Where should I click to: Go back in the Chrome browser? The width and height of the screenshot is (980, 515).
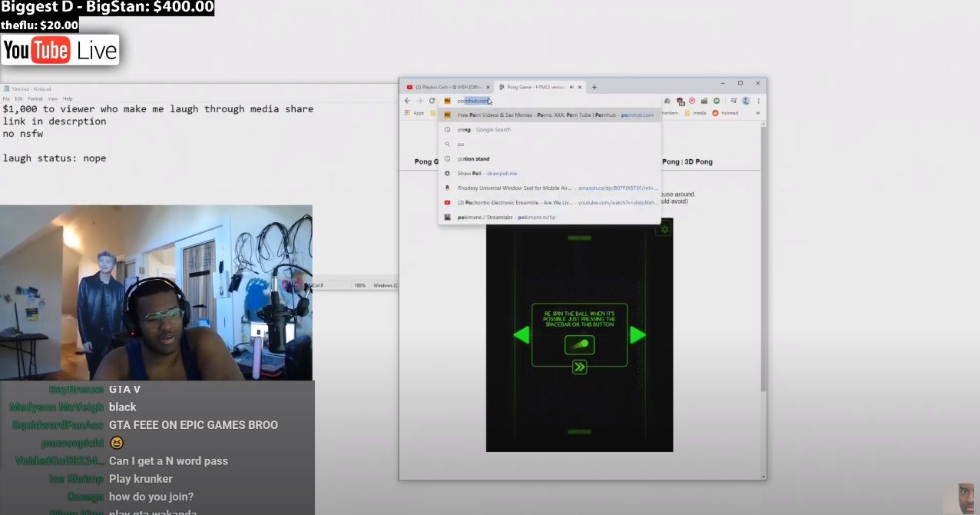click(x=408, y=101)
